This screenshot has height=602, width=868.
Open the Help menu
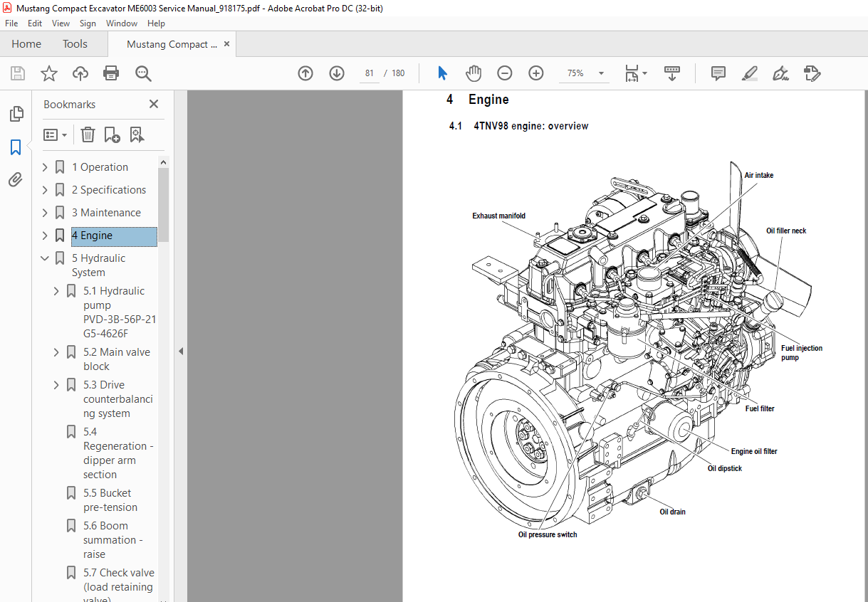156,23
